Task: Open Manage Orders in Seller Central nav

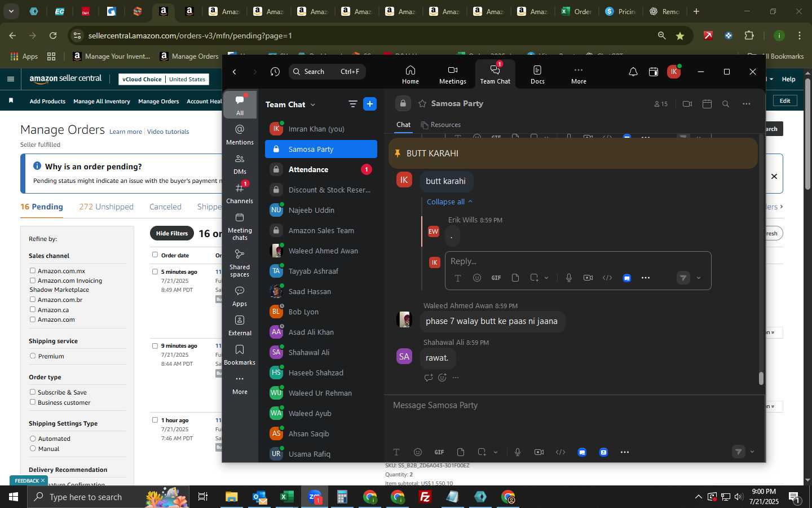Action: [x=158, y=101]
